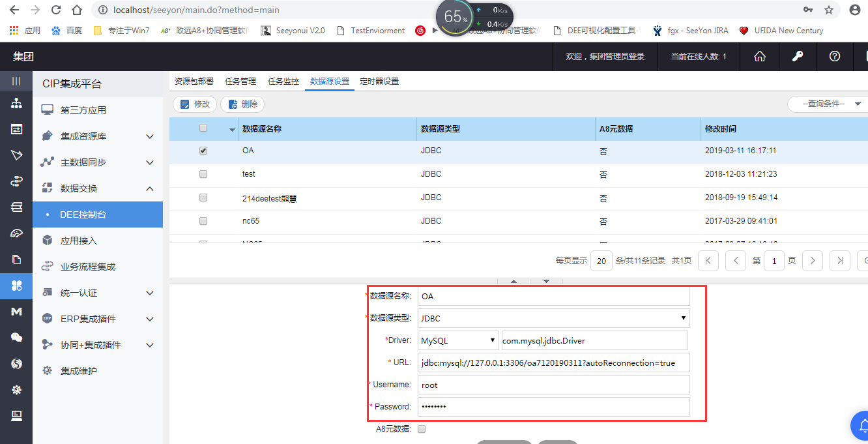Click the 删除 button
Screen dimensions: 868x444
click(242, 104)
